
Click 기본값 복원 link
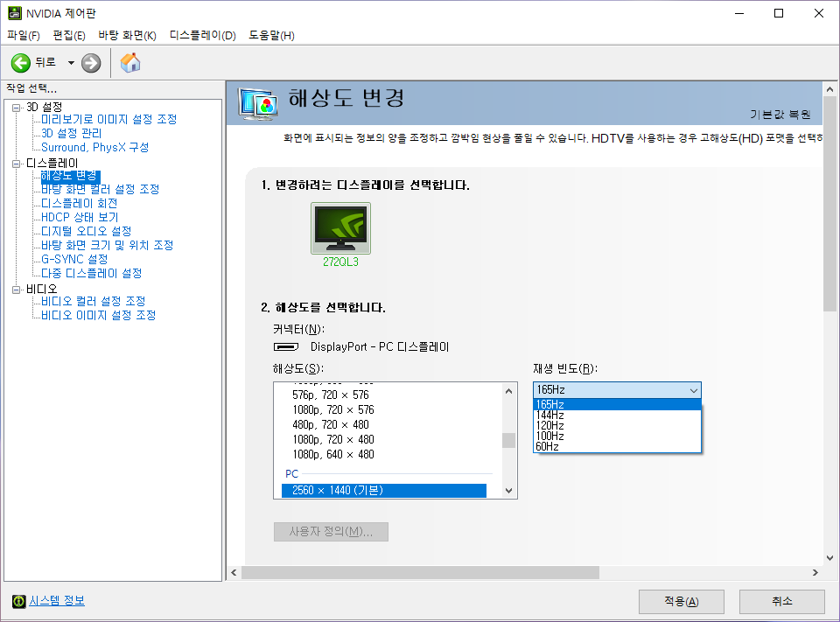click(780, 114)
